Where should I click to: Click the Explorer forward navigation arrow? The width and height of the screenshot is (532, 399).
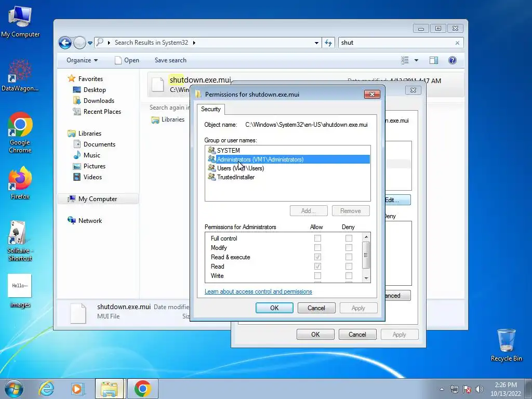79,43
